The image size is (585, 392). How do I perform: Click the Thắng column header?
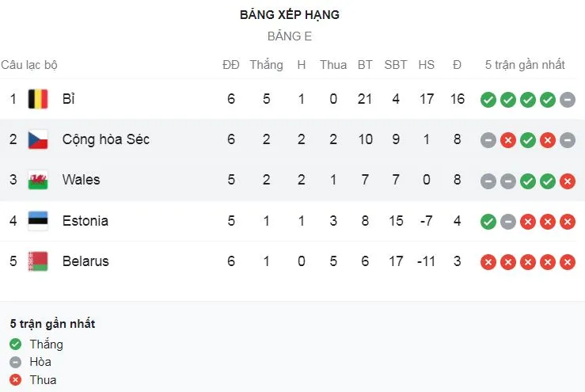266,65
